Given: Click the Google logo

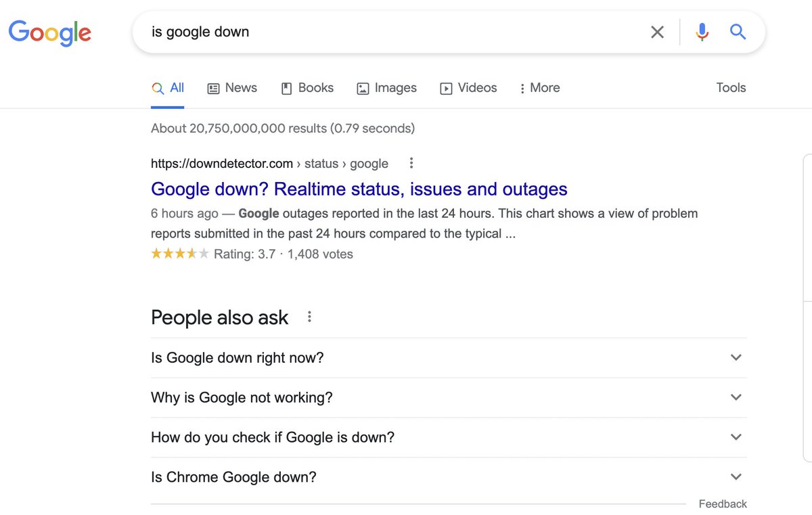Looking at the screenshot, I should pos(49,32).
